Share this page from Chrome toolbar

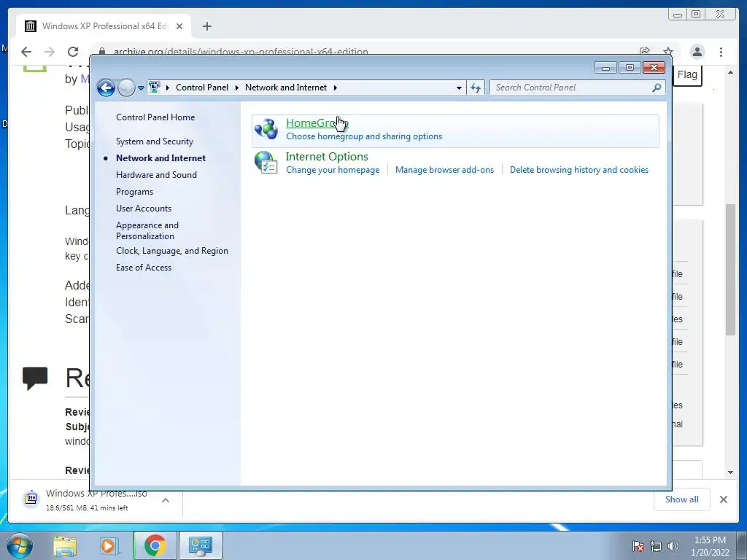645,51
